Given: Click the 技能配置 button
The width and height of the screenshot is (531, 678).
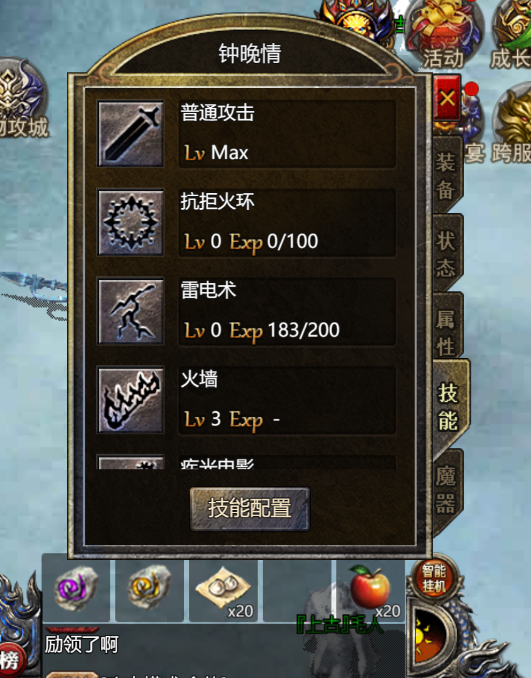Looking at the screenshot, I should [x=250, y=508].
